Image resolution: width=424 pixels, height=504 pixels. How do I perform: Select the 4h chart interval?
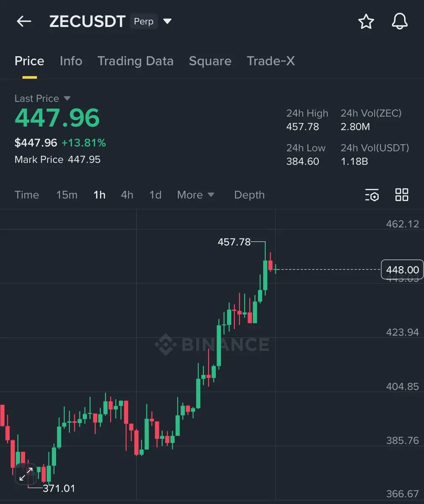[127, 195]
